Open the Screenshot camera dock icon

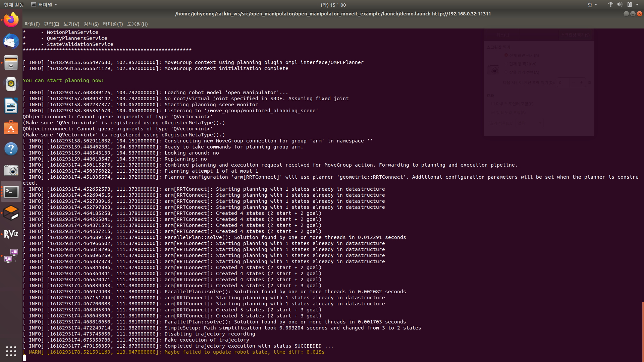click(x=11, y=170)
